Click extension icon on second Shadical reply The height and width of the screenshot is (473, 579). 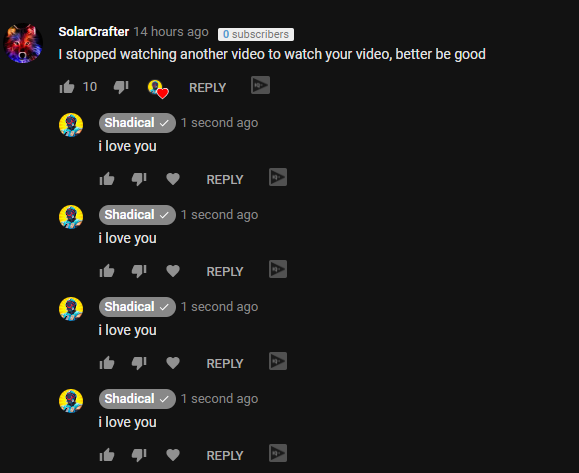(278, 269)
